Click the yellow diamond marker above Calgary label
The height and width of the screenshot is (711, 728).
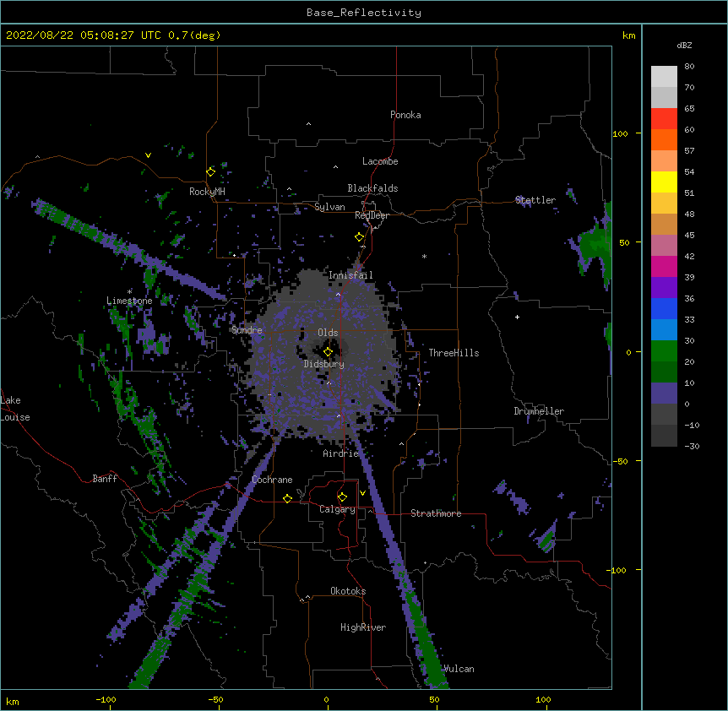(x=342, y=497)
